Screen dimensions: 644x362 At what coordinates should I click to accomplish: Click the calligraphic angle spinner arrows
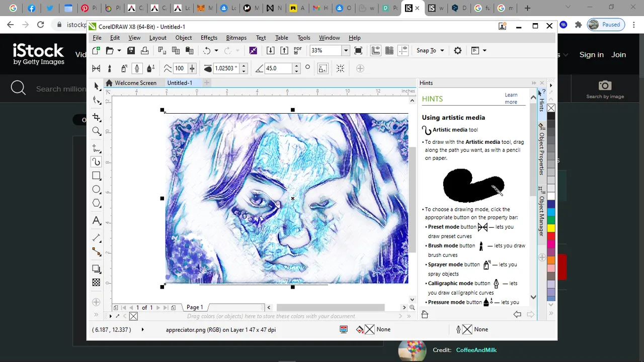296,68
